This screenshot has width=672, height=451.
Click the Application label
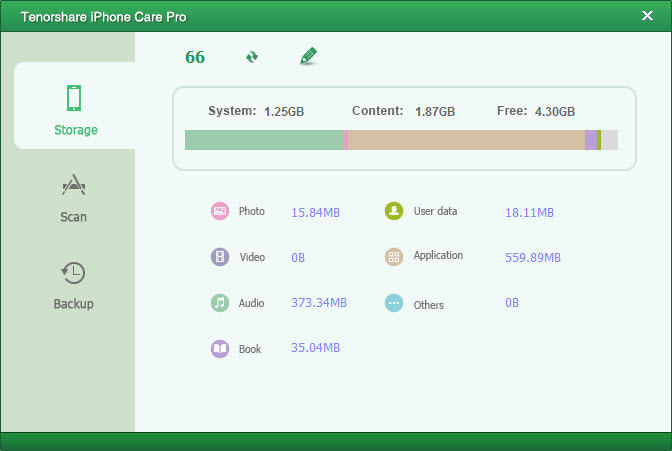click(x=438, y=256)
